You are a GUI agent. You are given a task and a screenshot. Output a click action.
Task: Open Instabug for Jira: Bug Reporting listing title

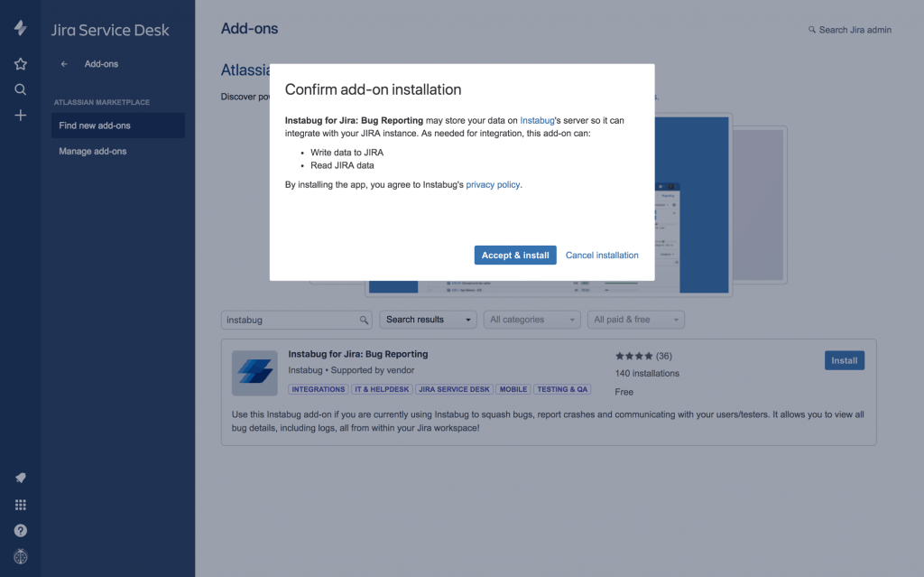(x=357, y=354)
